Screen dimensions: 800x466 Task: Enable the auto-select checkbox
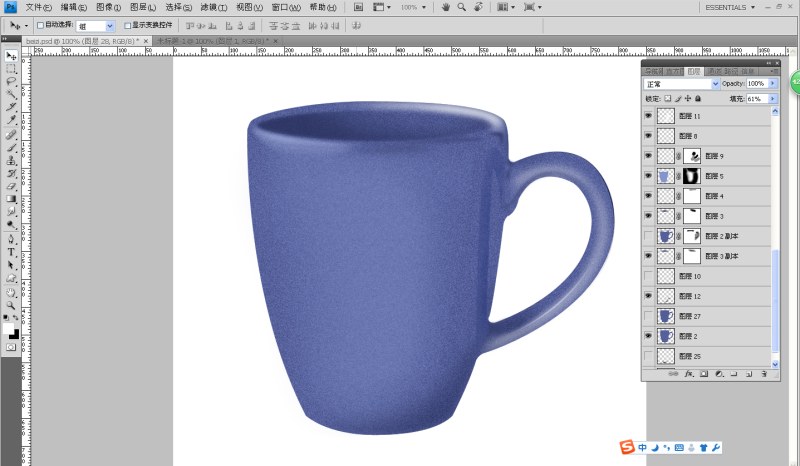tap(40, 25)
